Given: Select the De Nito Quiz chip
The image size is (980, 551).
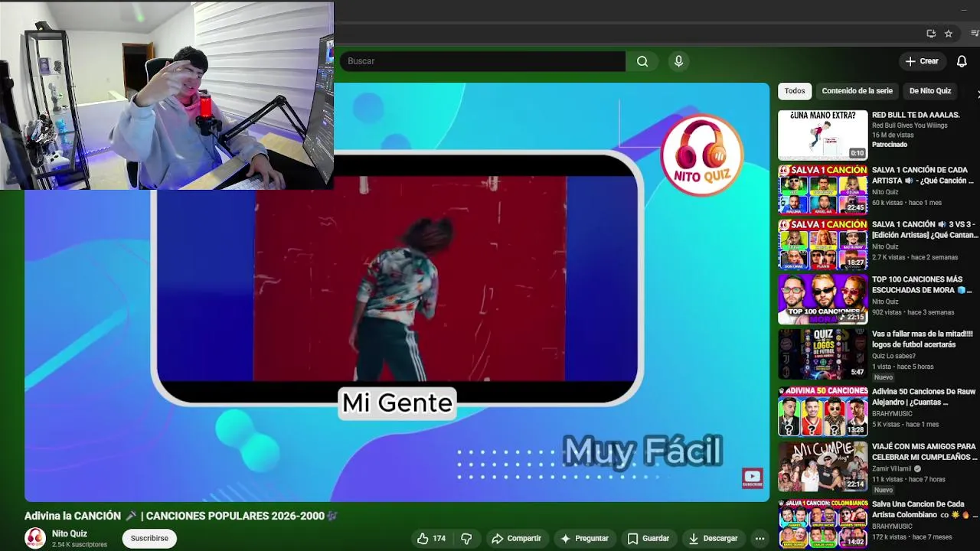Looking at the screenshot, I should [930, 91].
